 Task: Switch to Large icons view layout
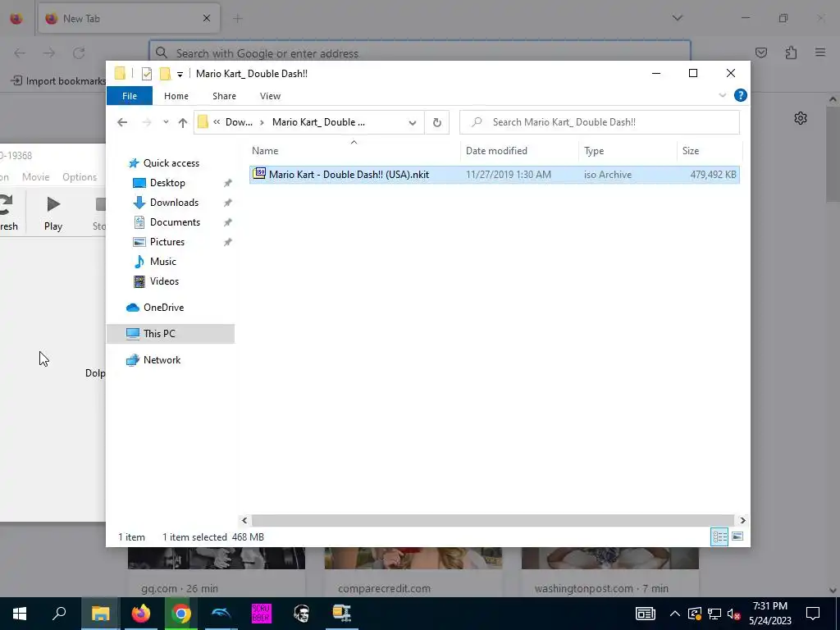[737, 536]
